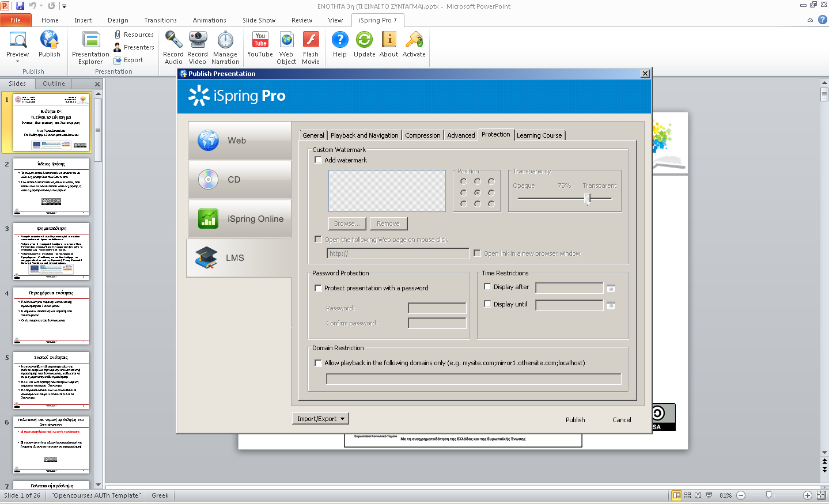The image size is (829, 504).
Task: Open the General tab
Action: (313, 135)
